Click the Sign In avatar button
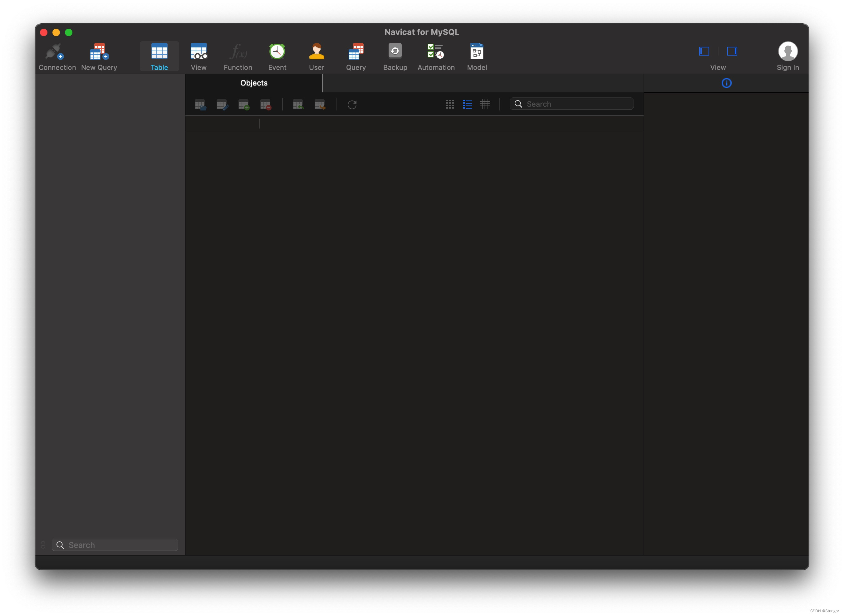844x616 pixels. (787, 52)
